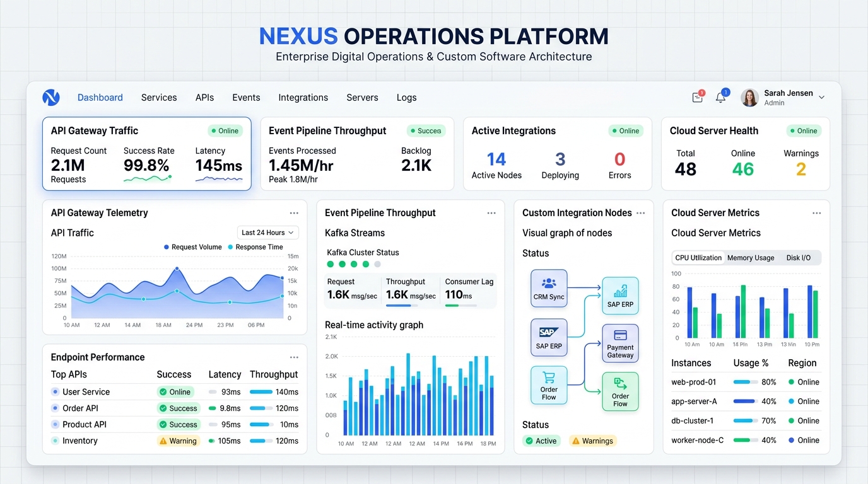Open API Gateway Telemetry more options
The image size is (868, 484).
point(294,213)
